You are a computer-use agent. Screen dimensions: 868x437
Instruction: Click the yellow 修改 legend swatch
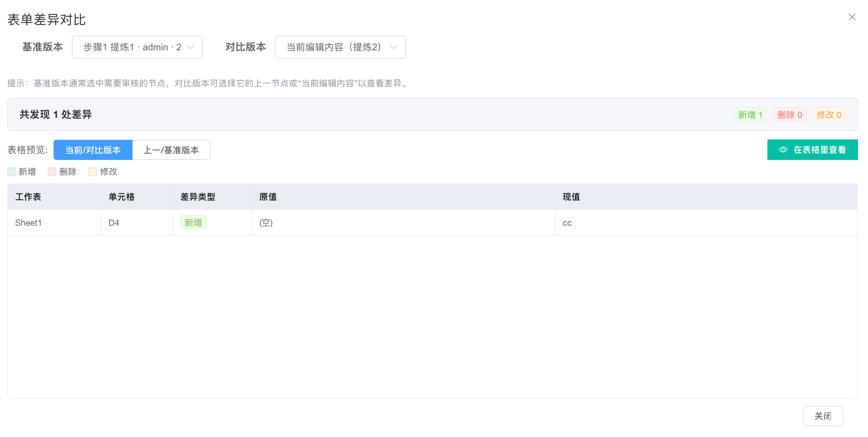93,172
